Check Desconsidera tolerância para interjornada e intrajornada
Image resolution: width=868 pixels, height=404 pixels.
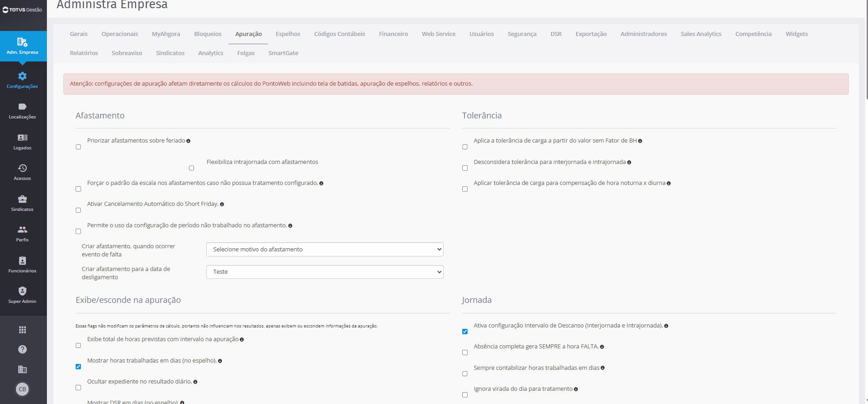pos(465,168)
